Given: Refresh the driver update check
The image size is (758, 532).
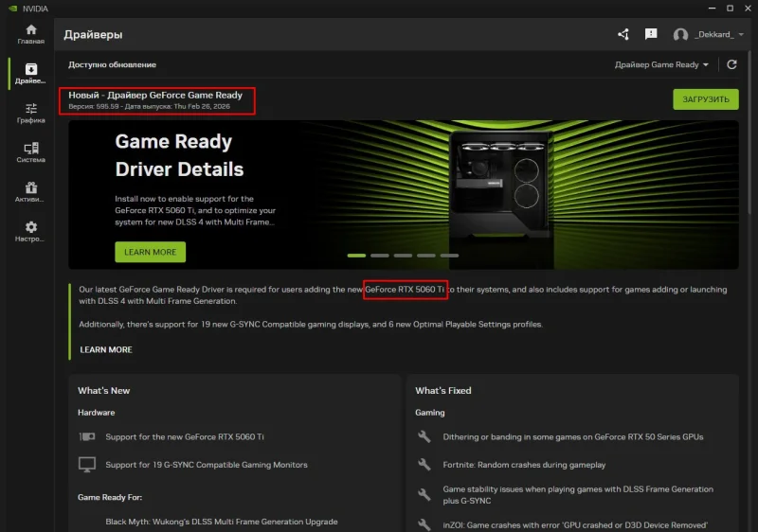Looking at the screenshot, I should click(x=731, y=64).
